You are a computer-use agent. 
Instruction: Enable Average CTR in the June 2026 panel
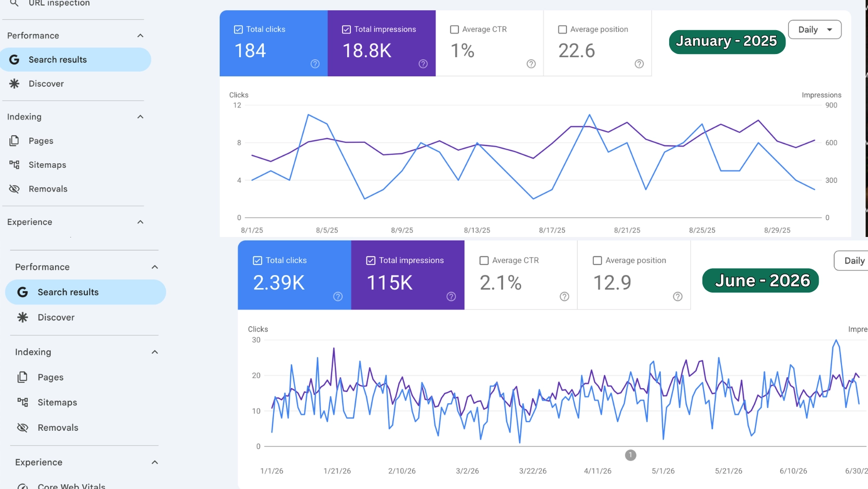click(484, 260)
